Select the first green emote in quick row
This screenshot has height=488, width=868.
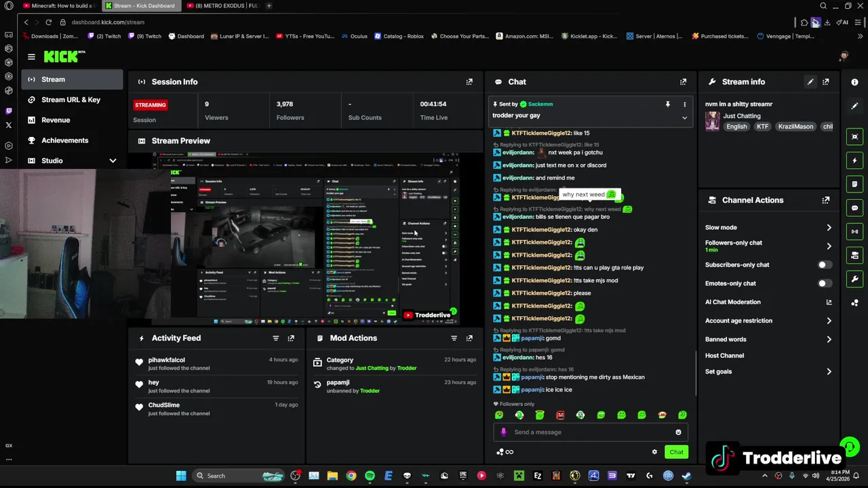[499, 415]
